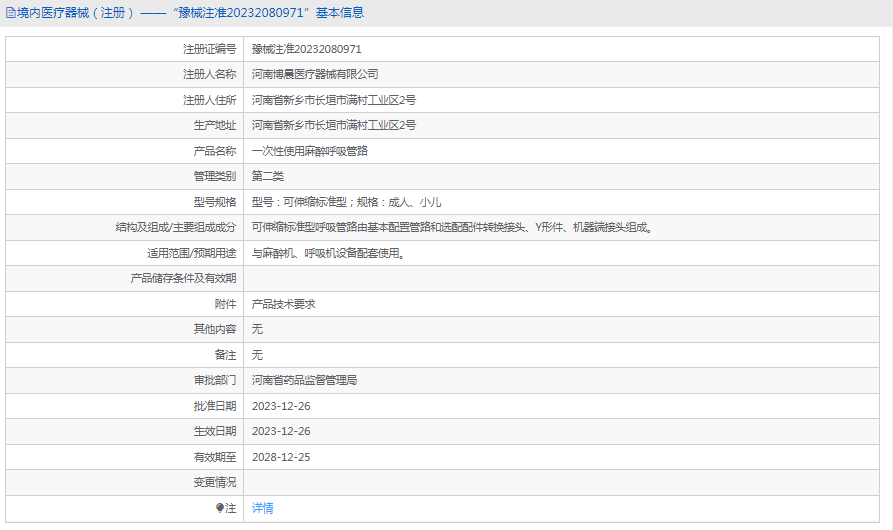Viewport: 893px width, 530px height.
Task: Open the 详情 details link
Action: (x=263, y=508)
